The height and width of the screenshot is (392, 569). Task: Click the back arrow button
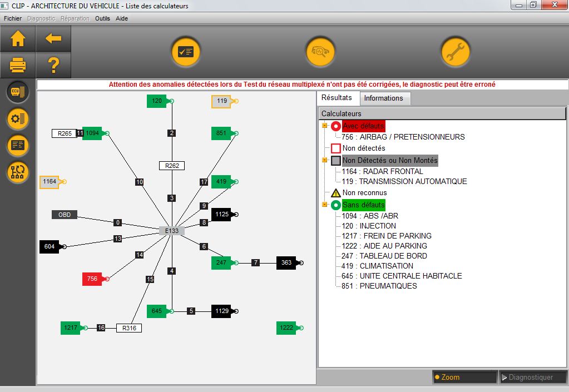tap(53, 39)
